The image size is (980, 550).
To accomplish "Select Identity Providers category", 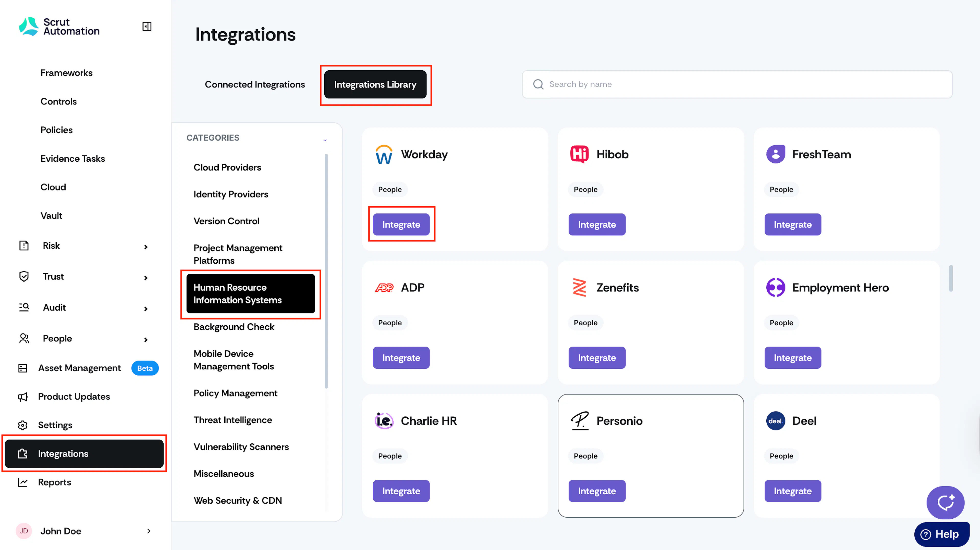I will [x=230, y=194].
